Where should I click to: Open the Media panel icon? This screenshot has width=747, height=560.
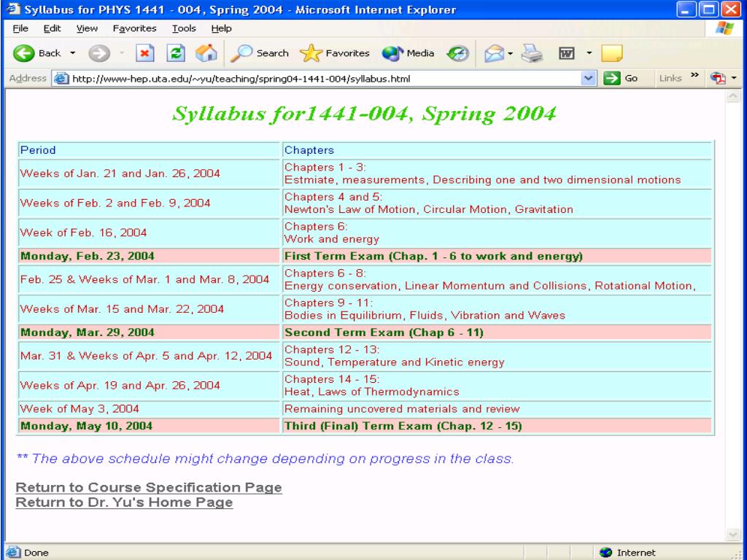409,53
